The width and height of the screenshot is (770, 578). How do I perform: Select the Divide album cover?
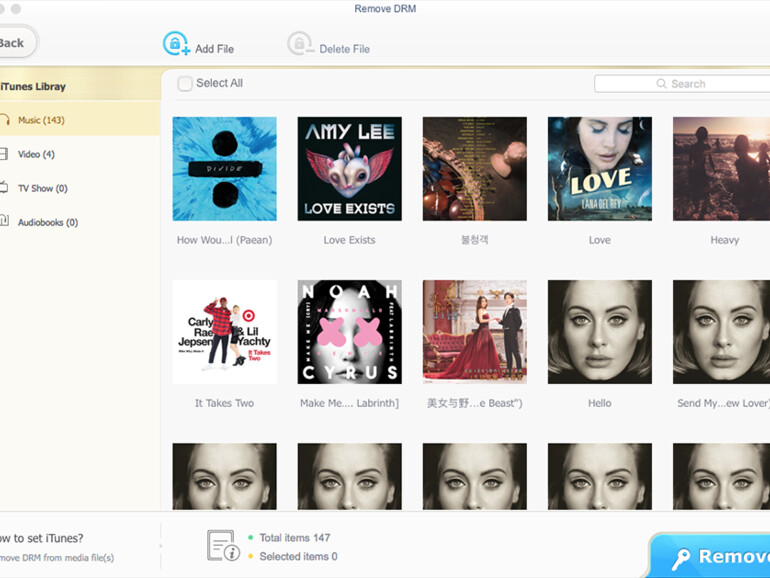(224, 168)
